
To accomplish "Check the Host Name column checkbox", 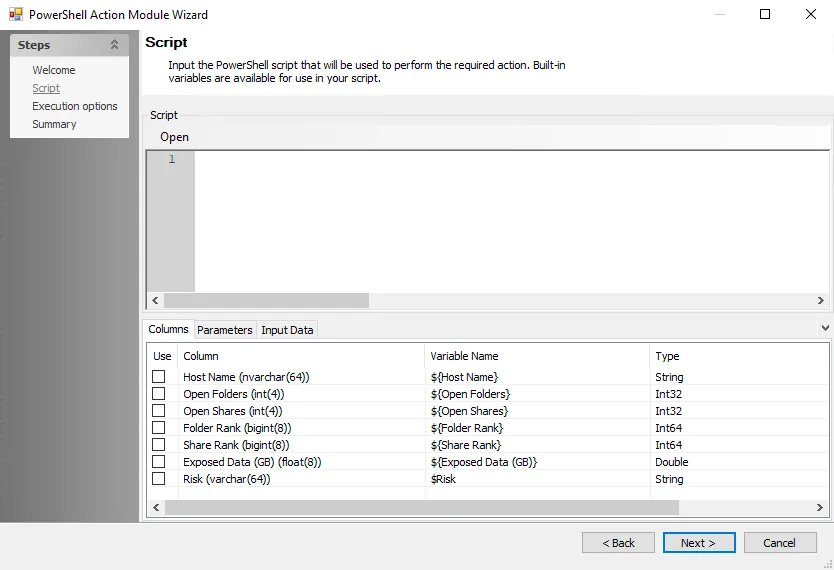I will (x=159, y=376).
